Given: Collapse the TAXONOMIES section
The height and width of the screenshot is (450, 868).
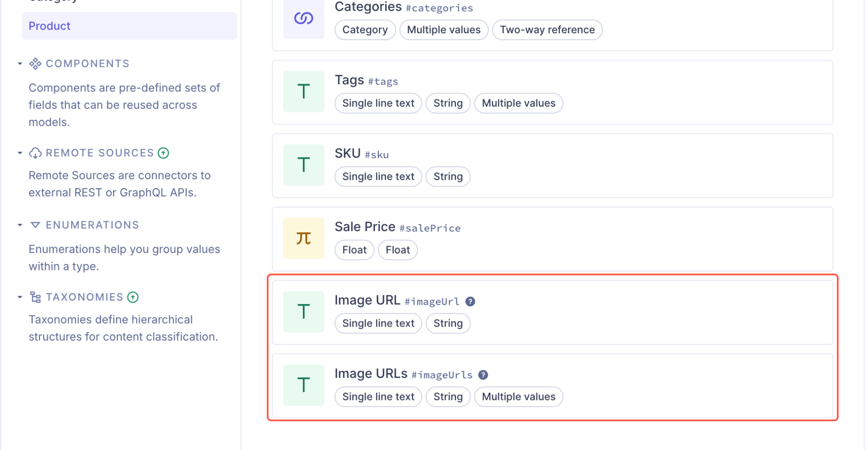Looking at the screenshot, I should [19, 297].
